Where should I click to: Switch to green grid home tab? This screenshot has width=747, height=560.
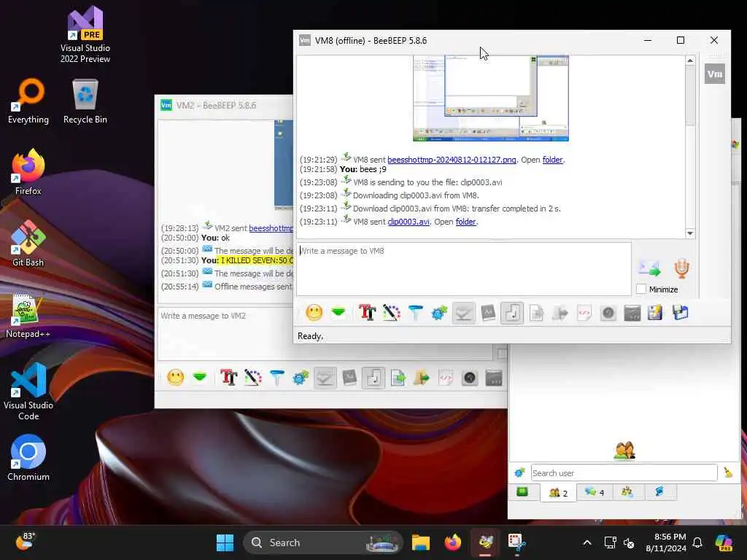click(522, 491)
